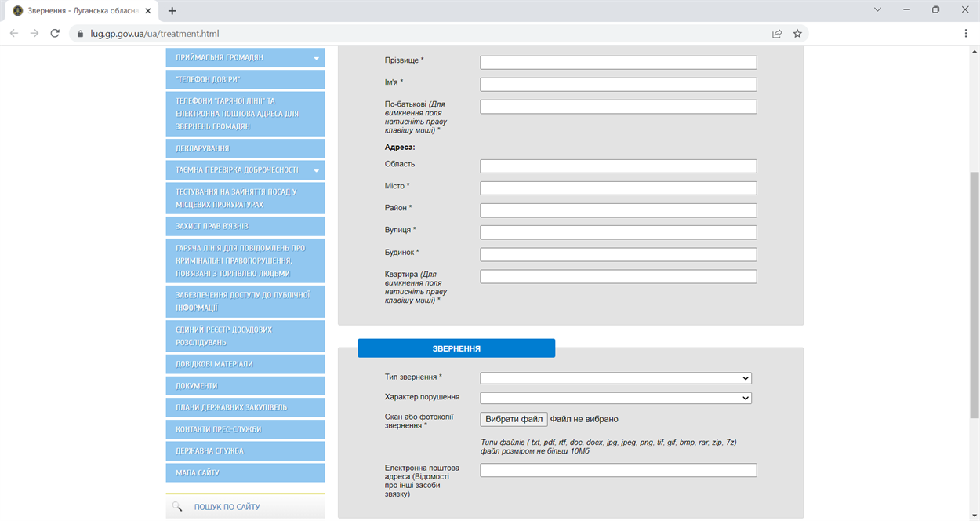Focus the Місто input field

[619, 188]
